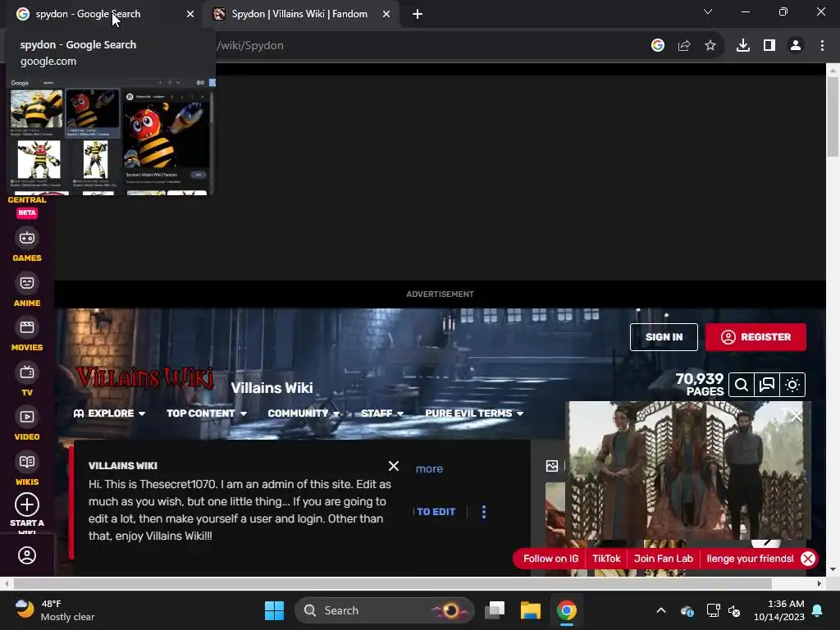This screenshot has height=630, width=840.
Task: Click the Villains Wiki title text
Action: (272, 387)
